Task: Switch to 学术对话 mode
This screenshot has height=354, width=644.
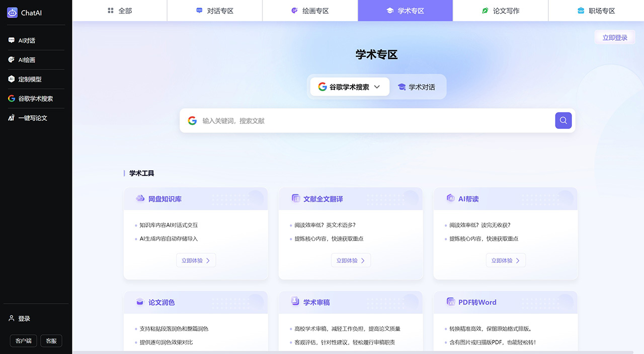Action: (417, 86)
